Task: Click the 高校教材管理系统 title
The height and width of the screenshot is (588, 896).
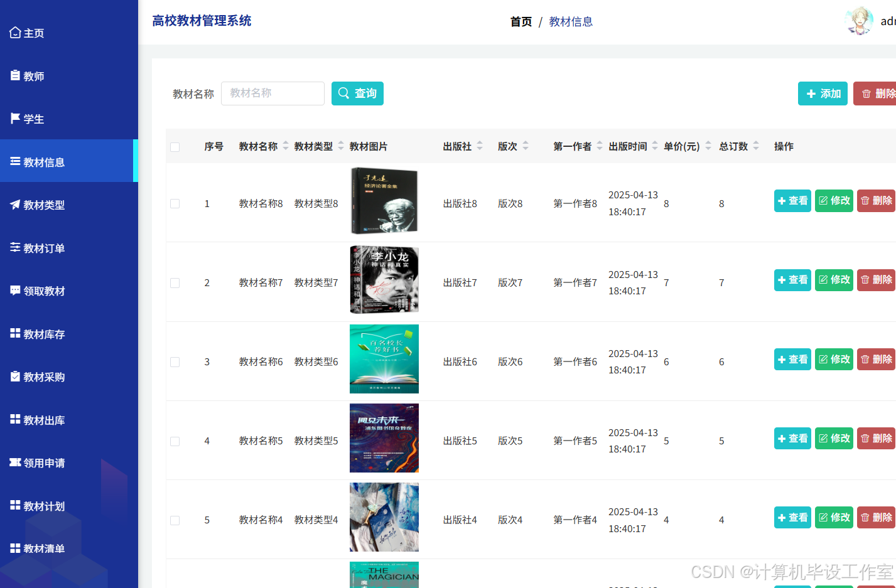Action: [202, 21]
